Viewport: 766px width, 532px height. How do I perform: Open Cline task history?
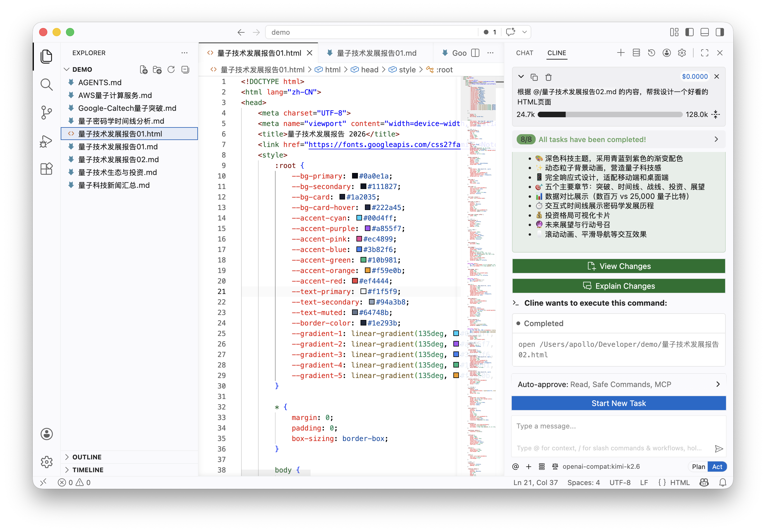pos(652,53)
